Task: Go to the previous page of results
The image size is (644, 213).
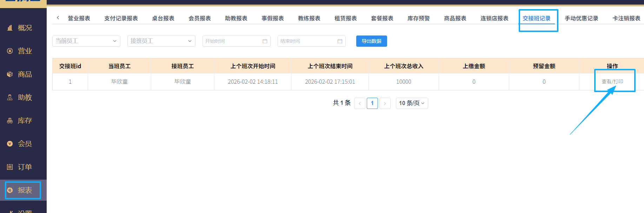Action: coord(360,103)
